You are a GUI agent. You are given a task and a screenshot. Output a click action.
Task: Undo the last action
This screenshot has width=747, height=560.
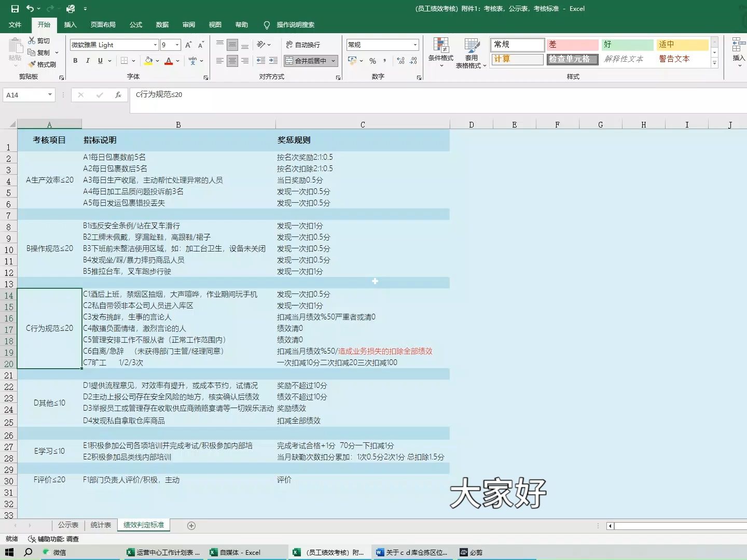(x=30, y=8)
